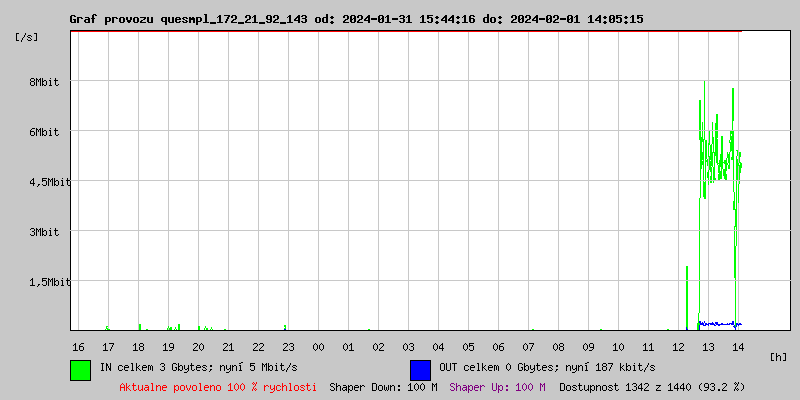Click the [/s] unit label
Viewport: 800px width, 400px height.
click(x=27, y=37)
